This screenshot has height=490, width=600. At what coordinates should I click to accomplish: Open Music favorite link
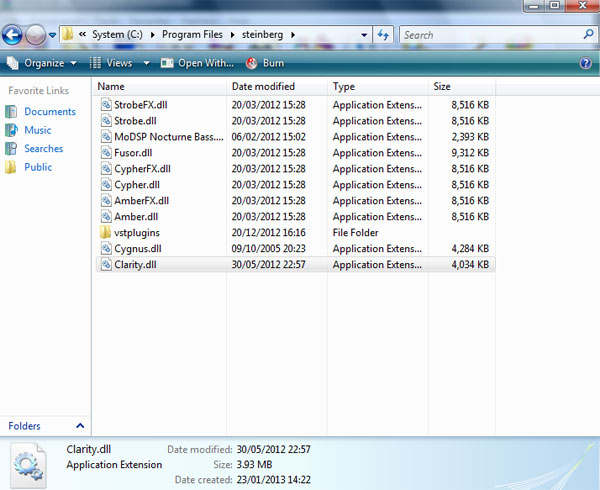38,130
